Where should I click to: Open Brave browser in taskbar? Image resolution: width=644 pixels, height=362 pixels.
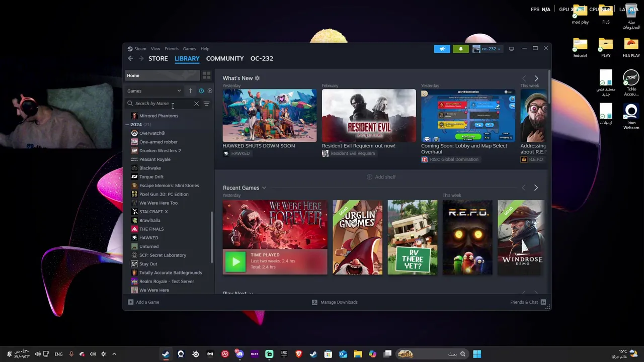(299, 354)
